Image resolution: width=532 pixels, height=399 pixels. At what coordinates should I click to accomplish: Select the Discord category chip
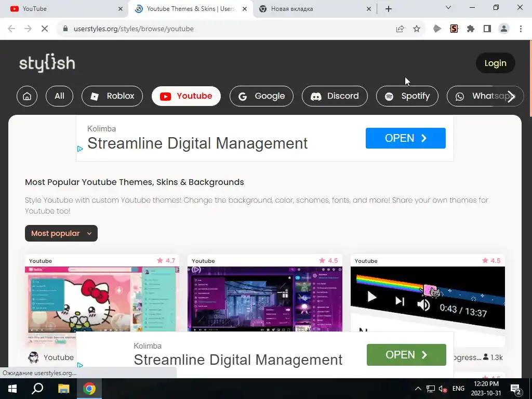click(x=335, y=96)
